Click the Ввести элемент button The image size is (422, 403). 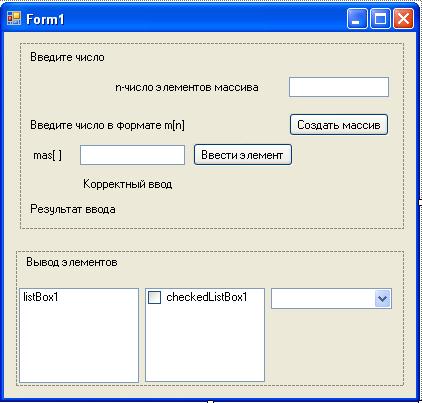243,155
